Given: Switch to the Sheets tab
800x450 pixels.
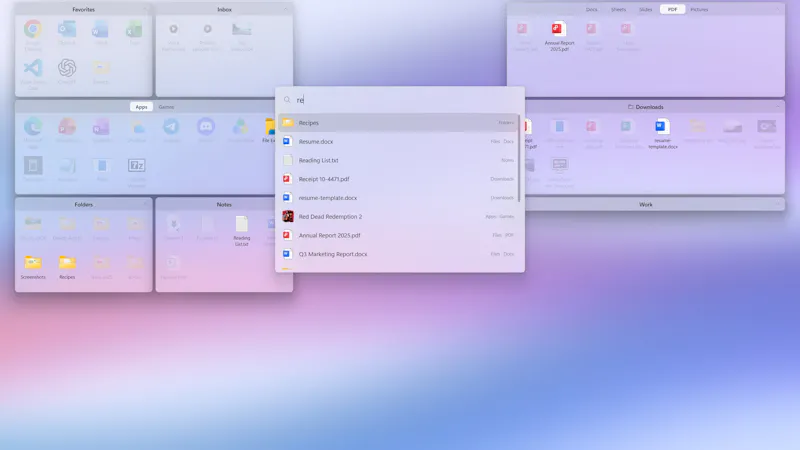Looking at the screenshot, I should 618,10.
